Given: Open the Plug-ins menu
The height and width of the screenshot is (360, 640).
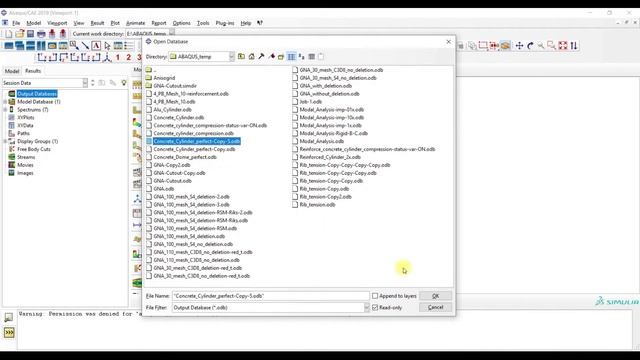Looking at the screenshot, I should click(x=225, y=23).
